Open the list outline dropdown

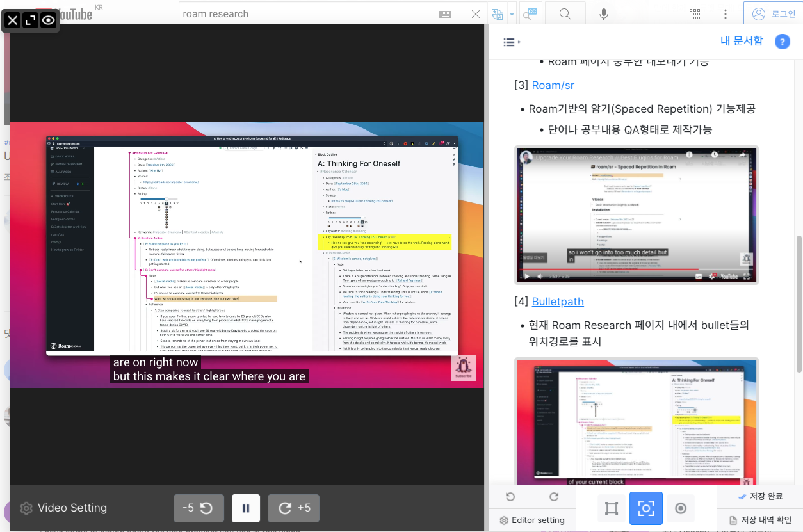[x=512, y=42]
